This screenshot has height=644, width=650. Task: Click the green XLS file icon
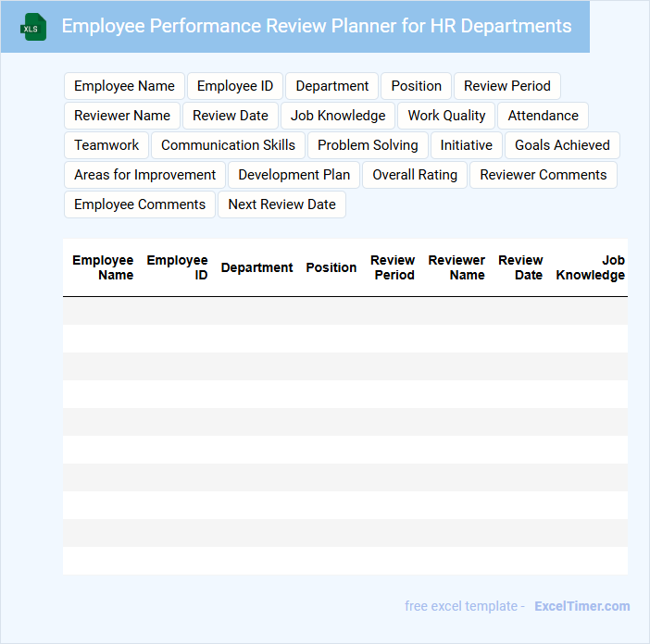pos(33,27)
